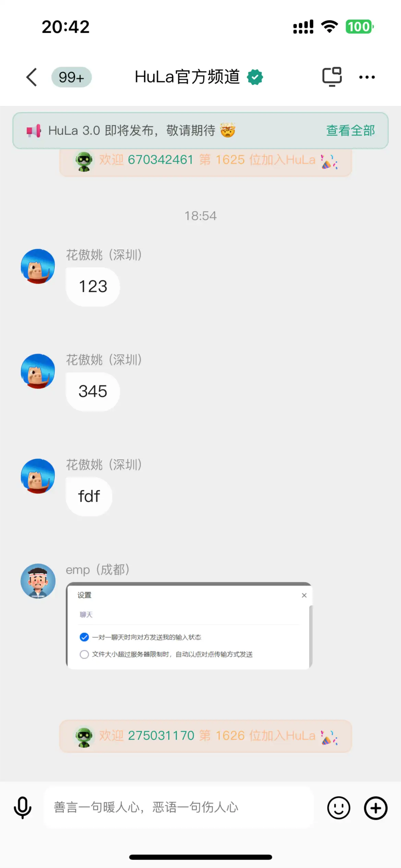Tap 花傲姚's avatar beside message 123
The height and width of the screenshot is (868, 401).
coord(38,266)
